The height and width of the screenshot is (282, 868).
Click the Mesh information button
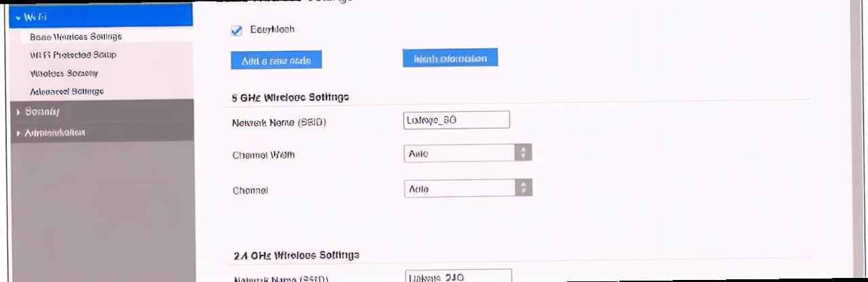(x=450, y=58)
